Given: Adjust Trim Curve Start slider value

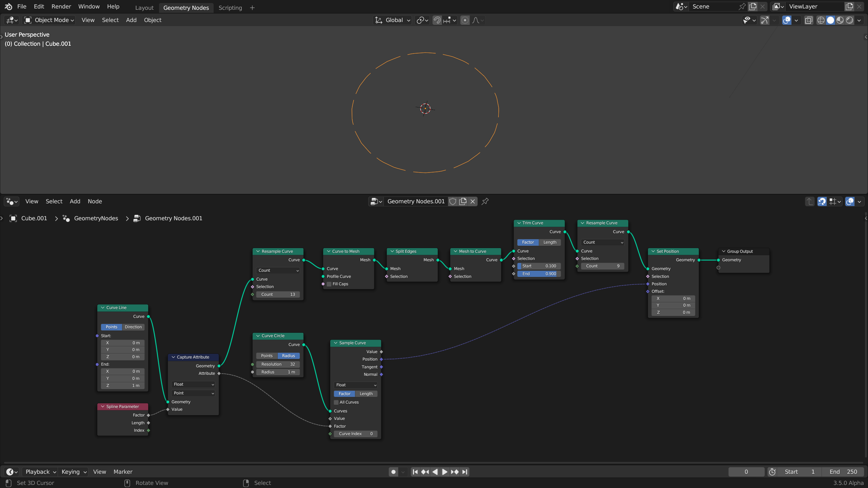Looking at the screenshot, I should coord(539,266).
